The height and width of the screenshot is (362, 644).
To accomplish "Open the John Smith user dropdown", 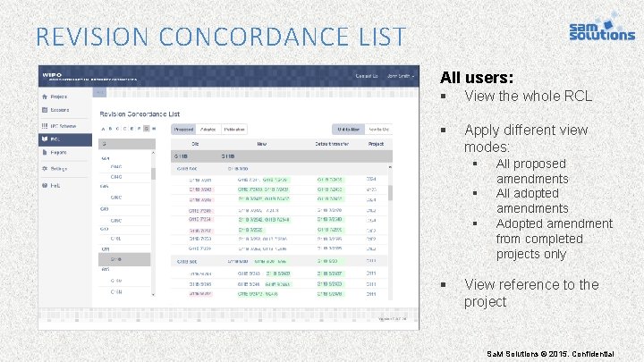I will point(401,76).
